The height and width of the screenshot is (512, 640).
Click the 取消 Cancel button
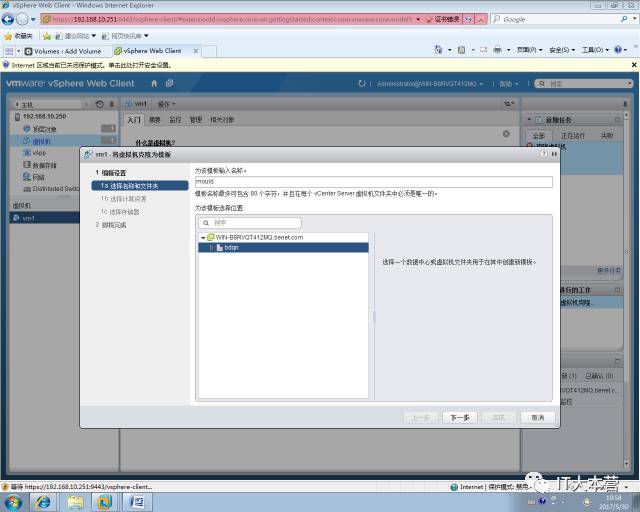tap(538, 418)
